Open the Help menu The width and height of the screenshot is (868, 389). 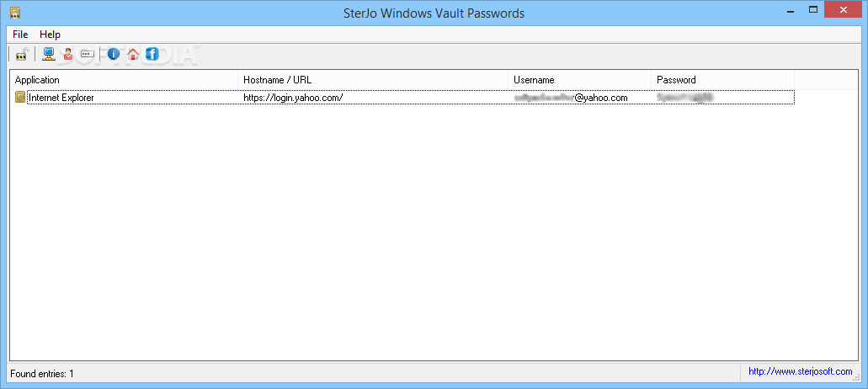pyautogui.click(x=50, y=35)
